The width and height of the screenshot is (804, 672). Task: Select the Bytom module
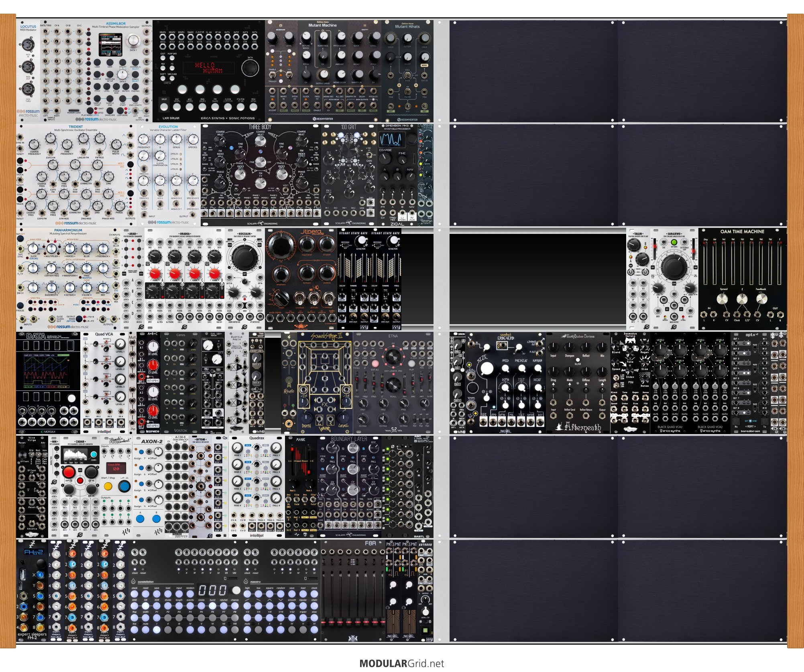[201, 487]
